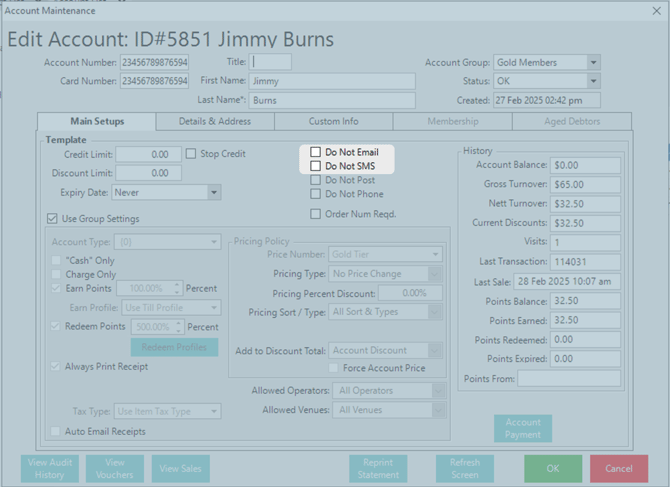
Task: Click the View Sales button
Action: (x=181, y=468)
